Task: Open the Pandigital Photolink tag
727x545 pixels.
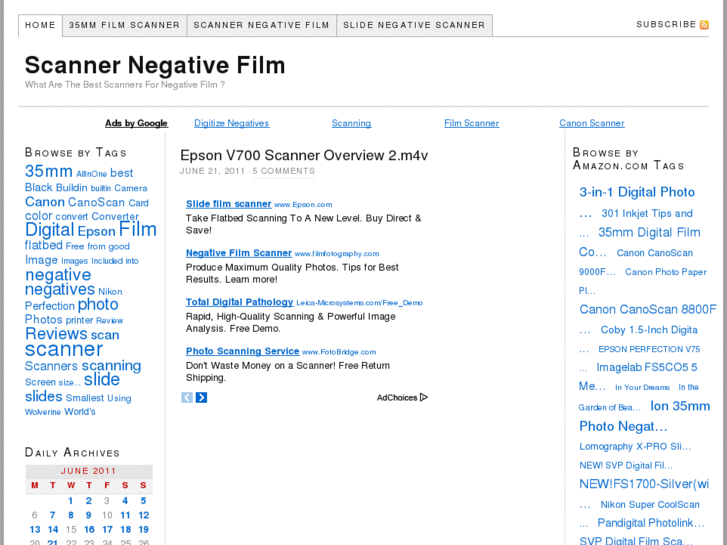Action: click(x=651, y=523)
